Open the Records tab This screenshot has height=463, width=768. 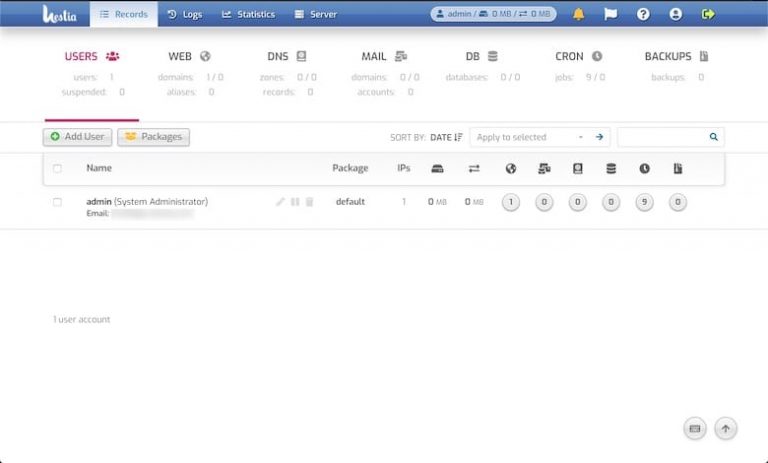coord(123,14)
